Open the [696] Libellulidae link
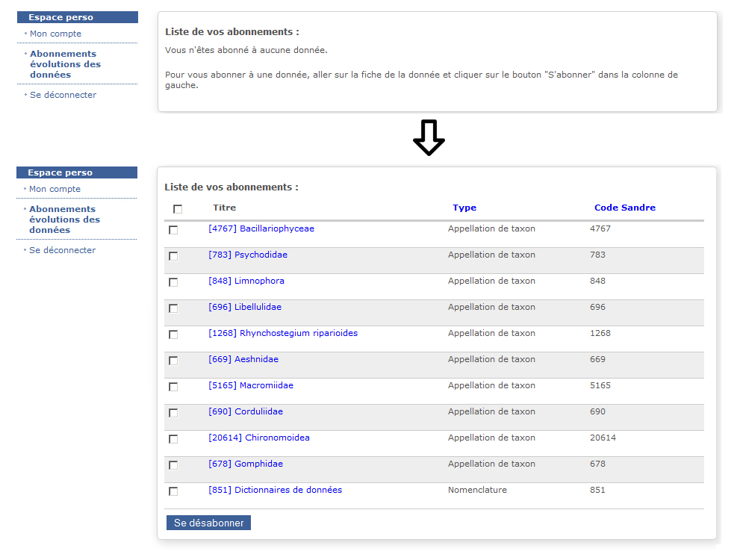 245,307
